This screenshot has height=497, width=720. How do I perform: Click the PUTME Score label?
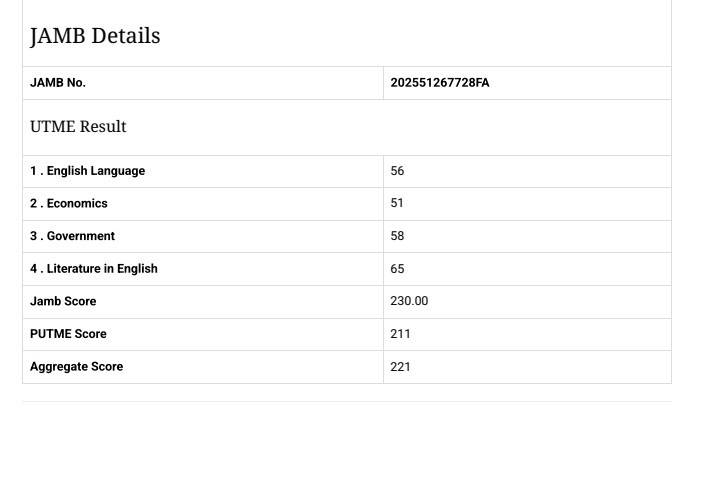(x=68, y=334)
